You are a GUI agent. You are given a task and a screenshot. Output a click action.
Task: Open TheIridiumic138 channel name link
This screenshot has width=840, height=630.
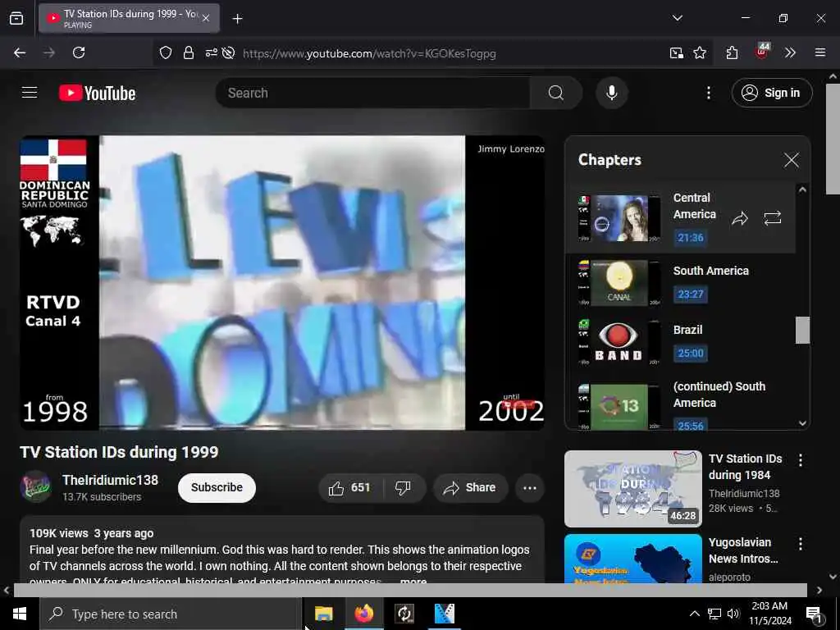point(111,480)
